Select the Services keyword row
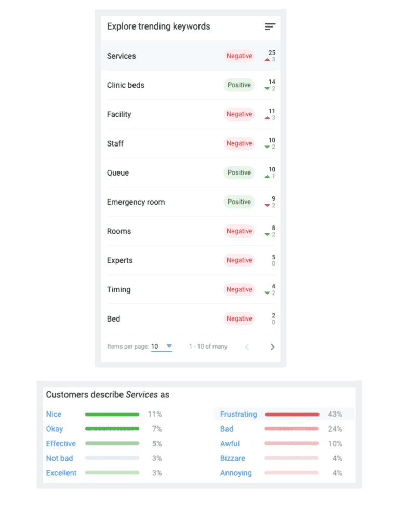The image size is (399, 532). (156, 56)
